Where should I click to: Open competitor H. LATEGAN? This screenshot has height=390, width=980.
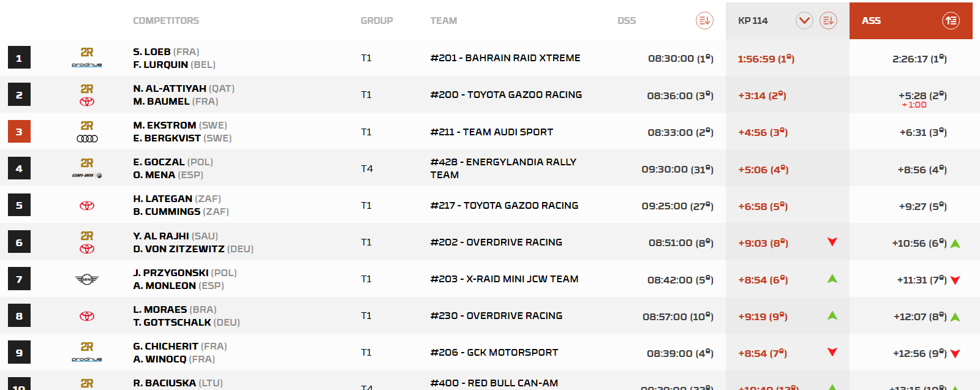[x=163, y=199]
